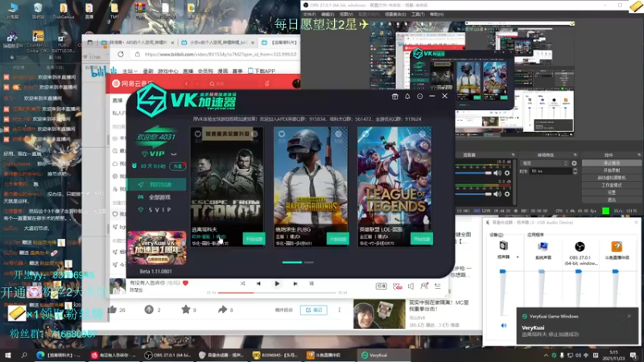The image size is (644, 362).
Task: Mute the second OBS mixer channel speaker
Action: (x=497, y=194)
